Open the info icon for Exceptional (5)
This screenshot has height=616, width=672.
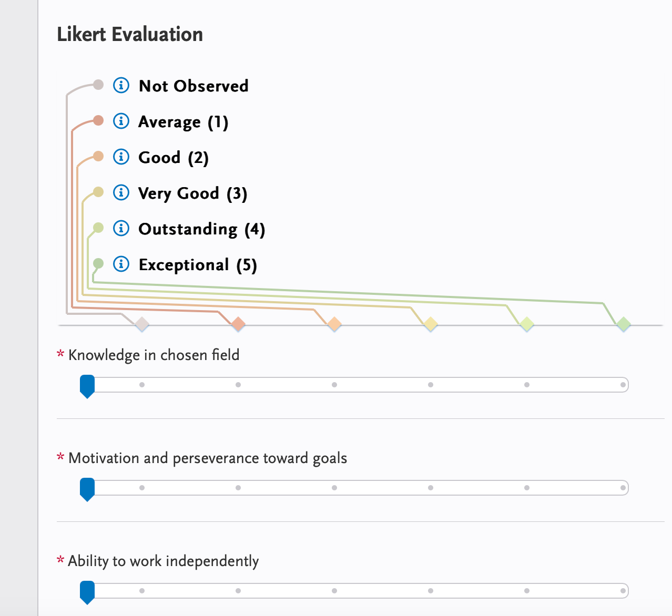[121, 264]
